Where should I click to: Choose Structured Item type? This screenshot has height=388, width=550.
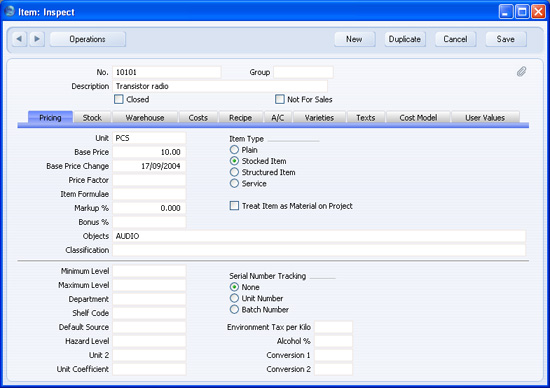click(x=234, y=172)
